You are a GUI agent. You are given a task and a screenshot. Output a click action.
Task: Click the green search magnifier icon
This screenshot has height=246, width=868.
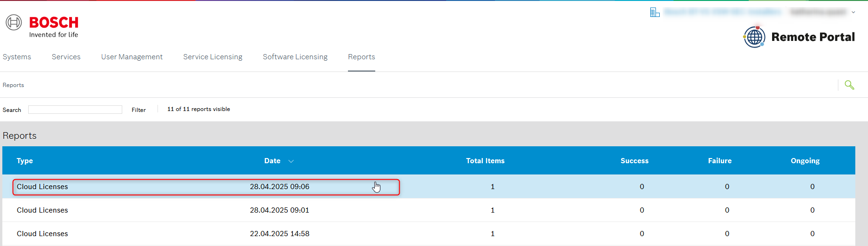849,85
